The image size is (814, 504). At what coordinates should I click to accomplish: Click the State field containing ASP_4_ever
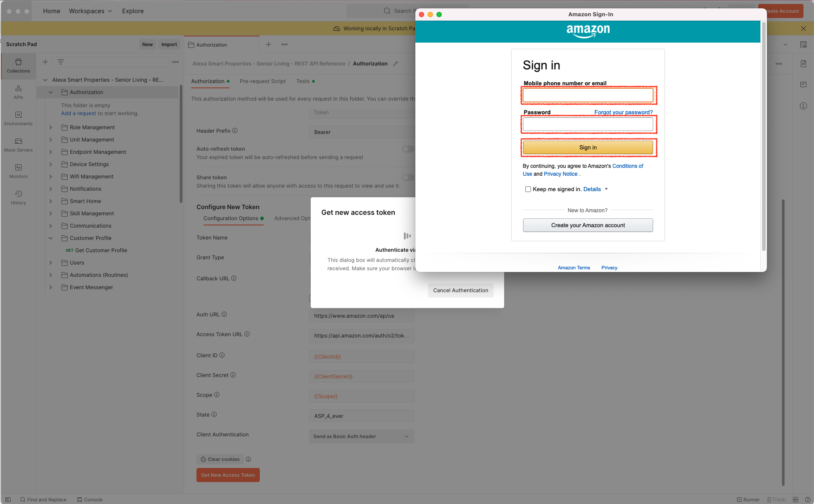pos(361,416)
